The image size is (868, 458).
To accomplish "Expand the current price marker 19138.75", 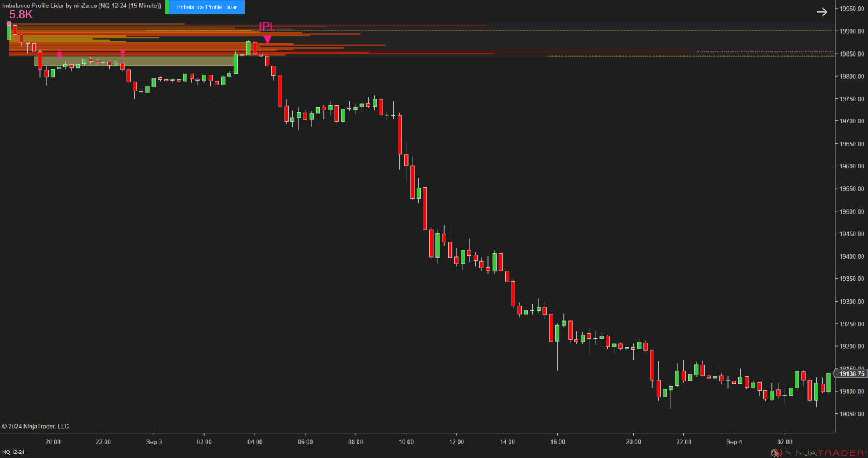I will (x=851, y=374).
